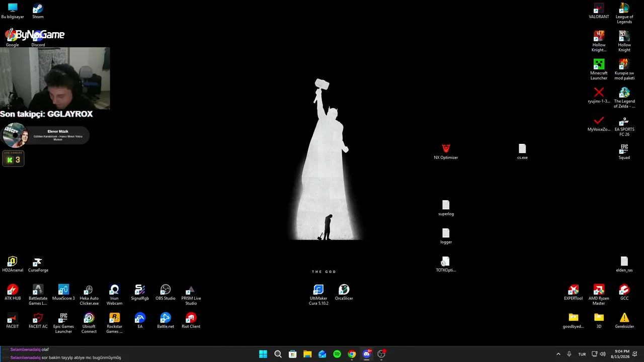This screenshot has height=362, width=644.
Task: Open OBS Studio desktop shortcut
Action: point(166,293)
